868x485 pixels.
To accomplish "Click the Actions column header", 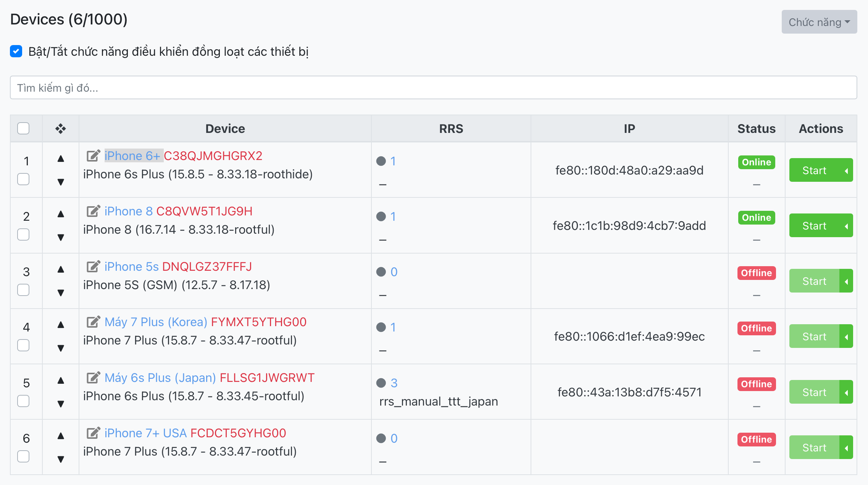I will tap(821, 129).
